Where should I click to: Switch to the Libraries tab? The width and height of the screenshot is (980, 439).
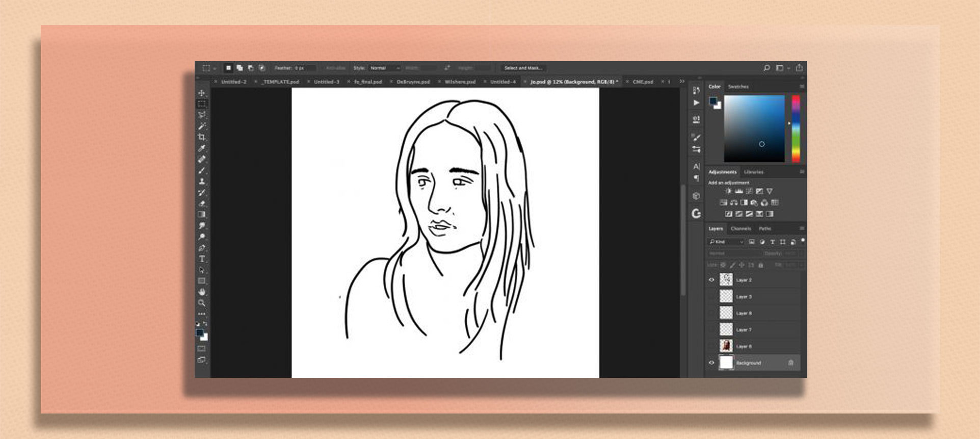click(x=753, y=172)
